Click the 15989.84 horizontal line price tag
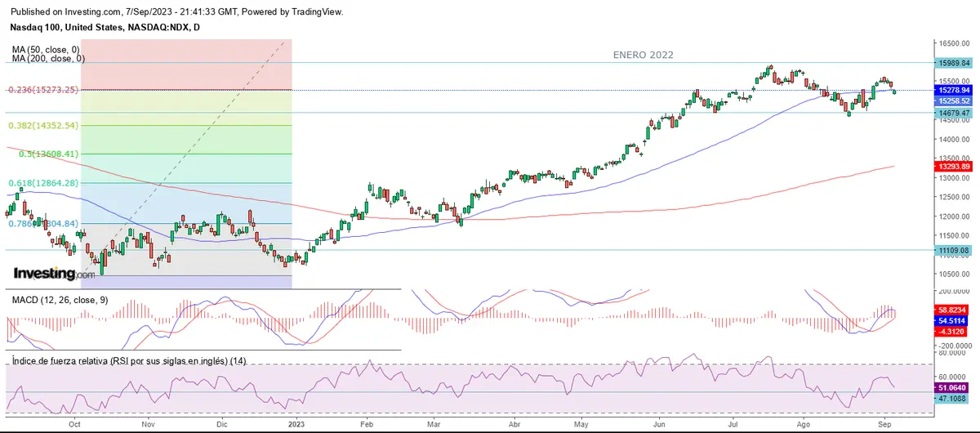 [954, 63]
